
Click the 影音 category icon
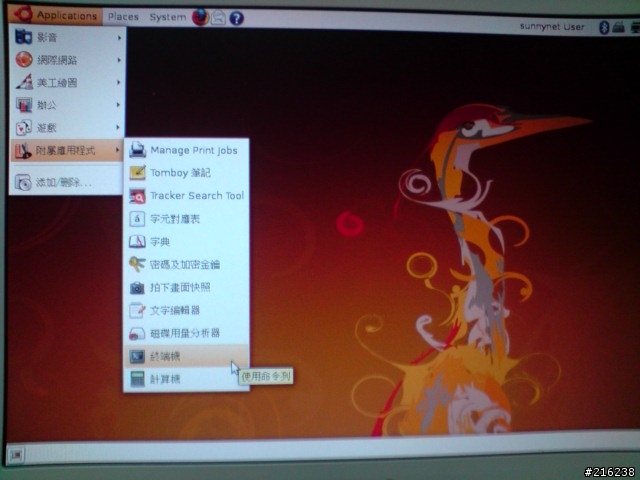pyautogui.click(x=23, y=37)
